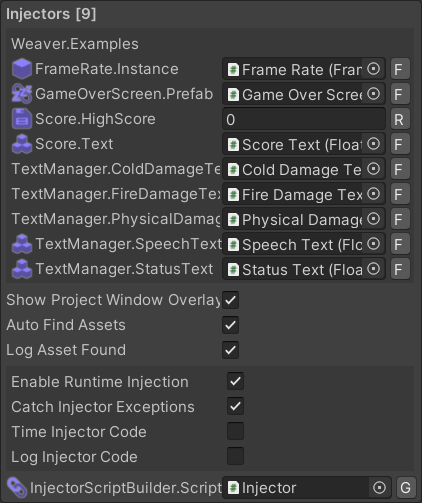This screenshot has width=422, height=503.
Task: Click the cube icon beside FrameRate.Instance
Action: tap(22, 69)
